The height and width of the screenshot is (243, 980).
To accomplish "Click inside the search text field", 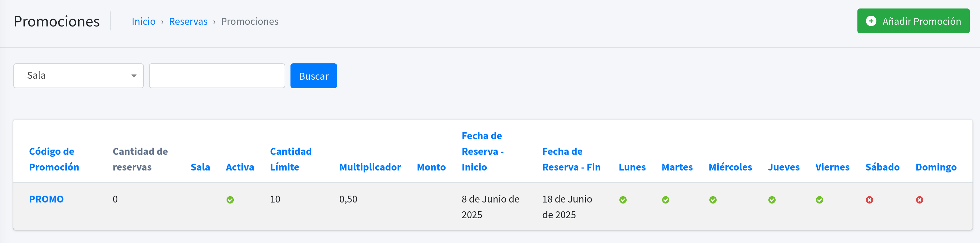I will pos(217,75).
